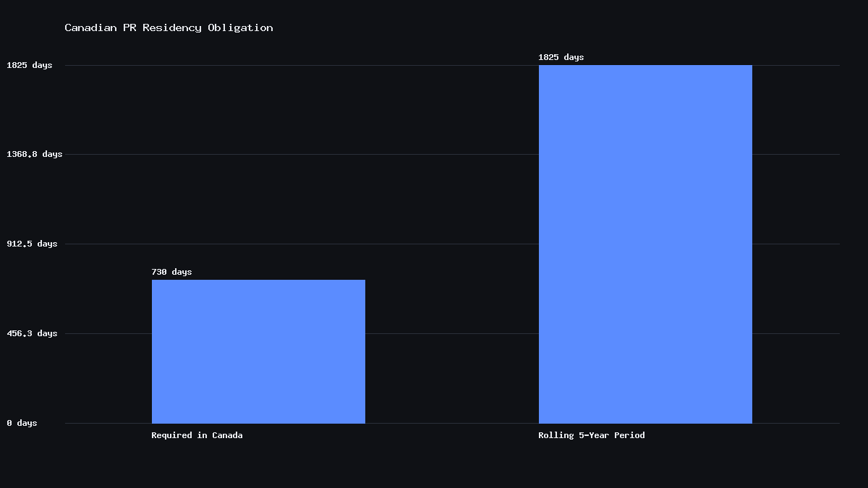Select the 730 days value label
The width and height of the screenshot is (868, 488).
tap(171, 272)
